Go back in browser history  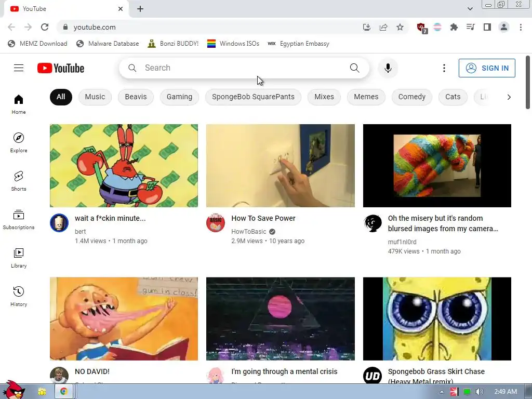click(x=11, y=27)
